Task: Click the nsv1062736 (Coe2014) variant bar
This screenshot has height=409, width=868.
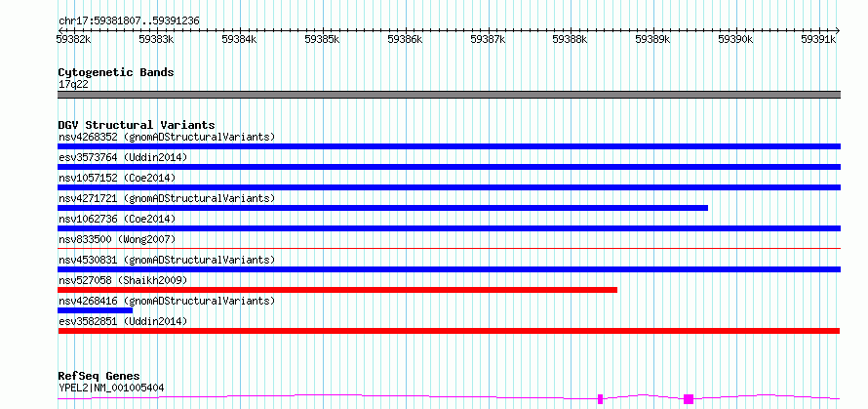Action: click(449, 228)
